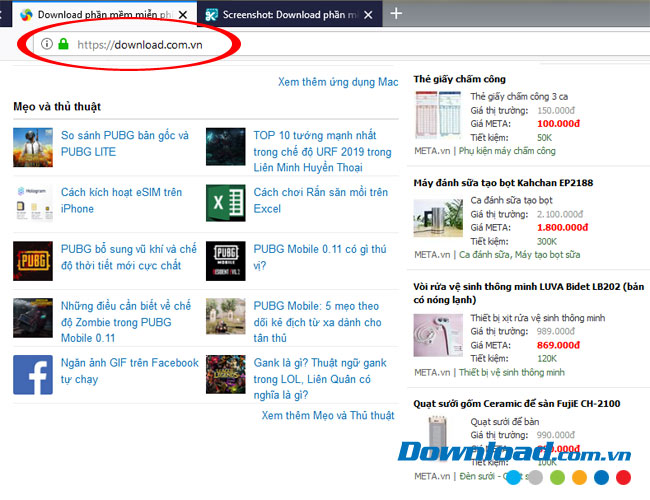The image size is (650, 500).
Task: Select the Download phần mềm miễn phí tab
Action: pyautogui.click(x=104, y=15)
